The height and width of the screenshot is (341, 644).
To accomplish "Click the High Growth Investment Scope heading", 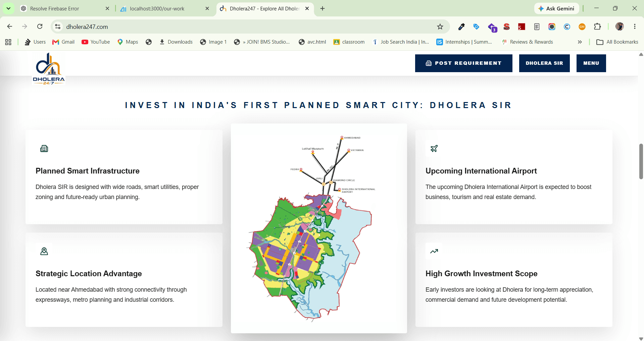I will tap(482, 274).
